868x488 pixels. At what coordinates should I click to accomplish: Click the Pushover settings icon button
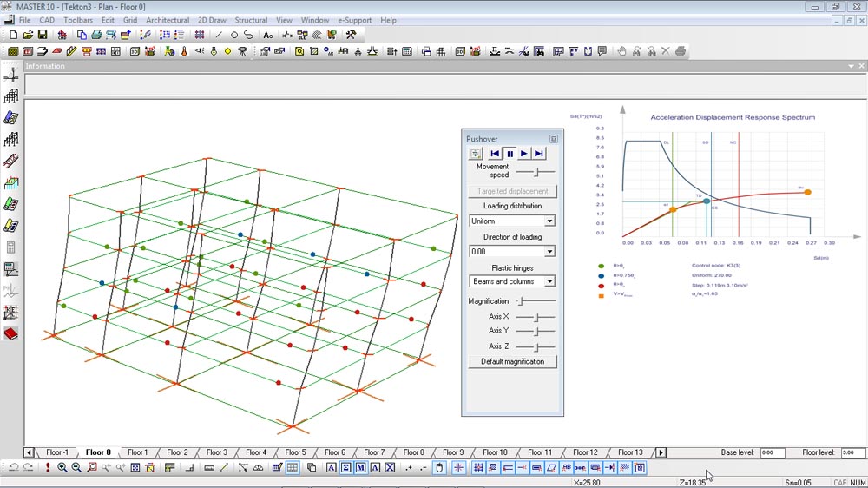[476, 154]
